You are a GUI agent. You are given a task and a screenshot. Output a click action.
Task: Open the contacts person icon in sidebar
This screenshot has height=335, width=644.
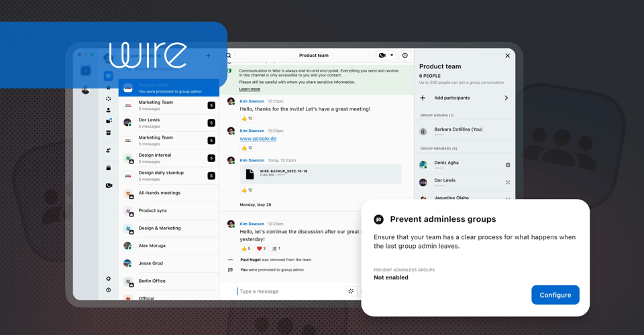coord(109,110)
